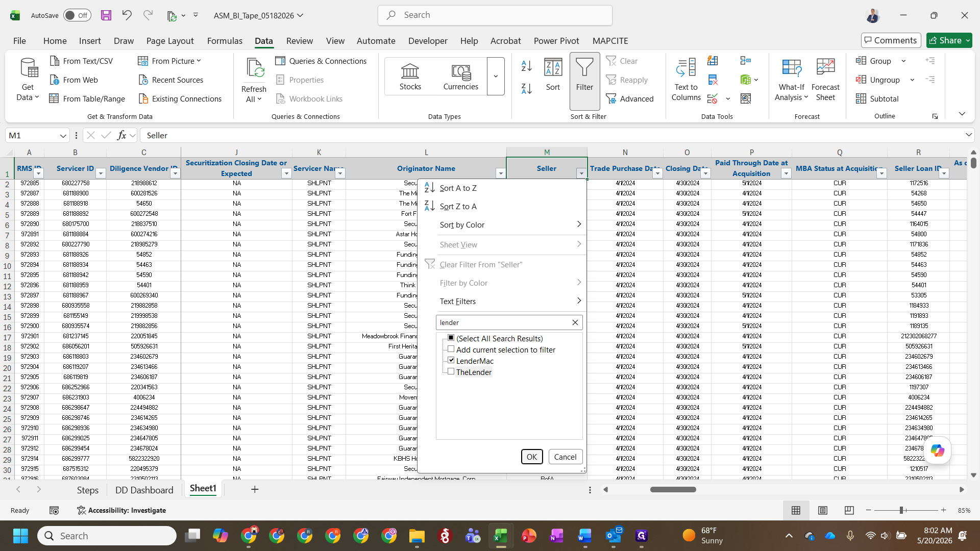
Task: Expand data types gallery arrow
Action: tap(496, 77)
